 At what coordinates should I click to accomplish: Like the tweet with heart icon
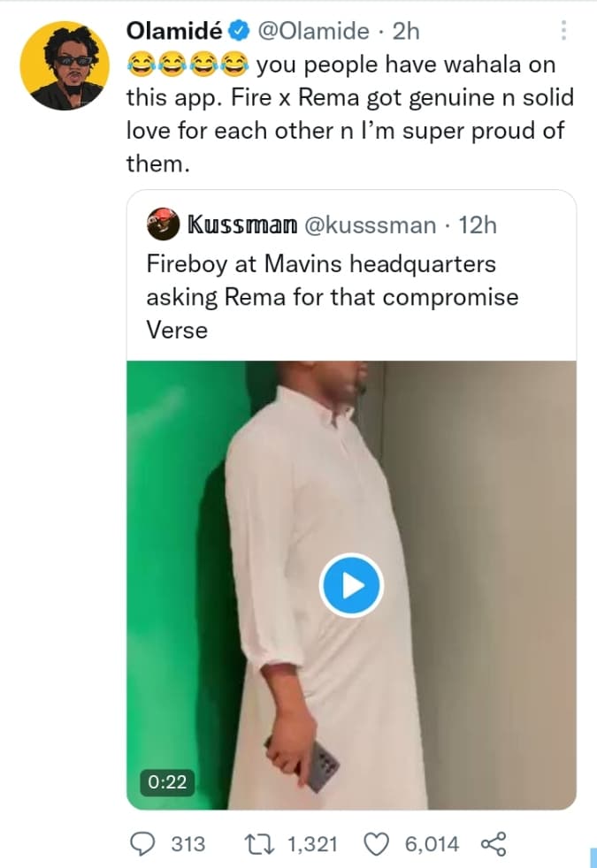click(x=378, y=844)
